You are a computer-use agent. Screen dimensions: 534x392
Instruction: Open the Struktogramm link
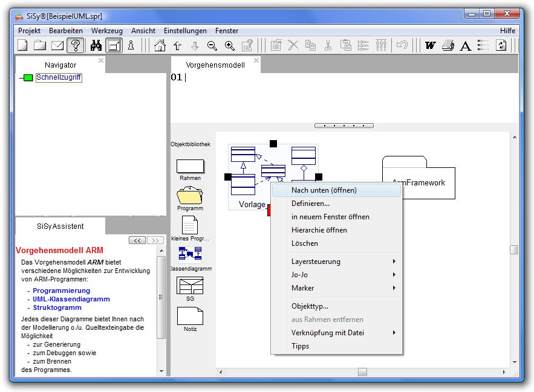point(57,307)
